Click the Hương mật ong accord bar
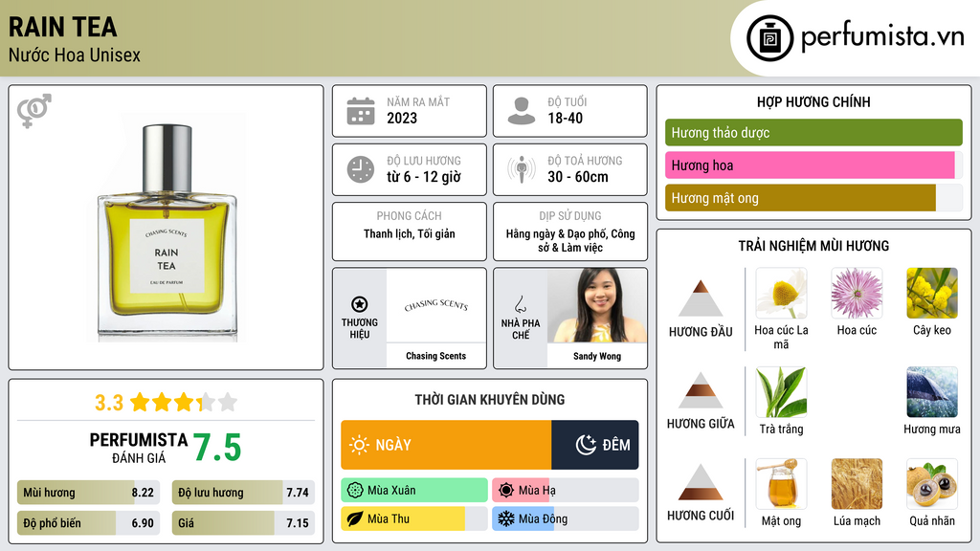The height and width of the screenshot is (551, 980). coord(813,198)
